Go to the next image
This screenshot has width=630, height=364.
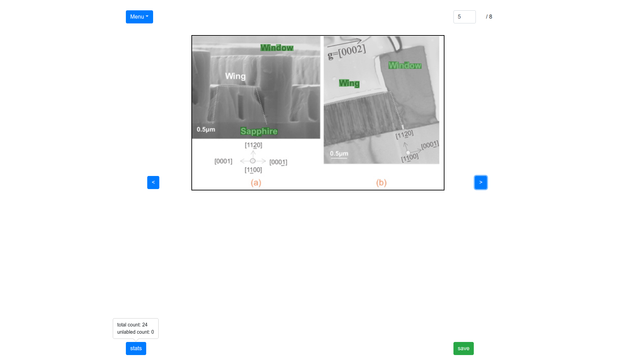point(481,183)
